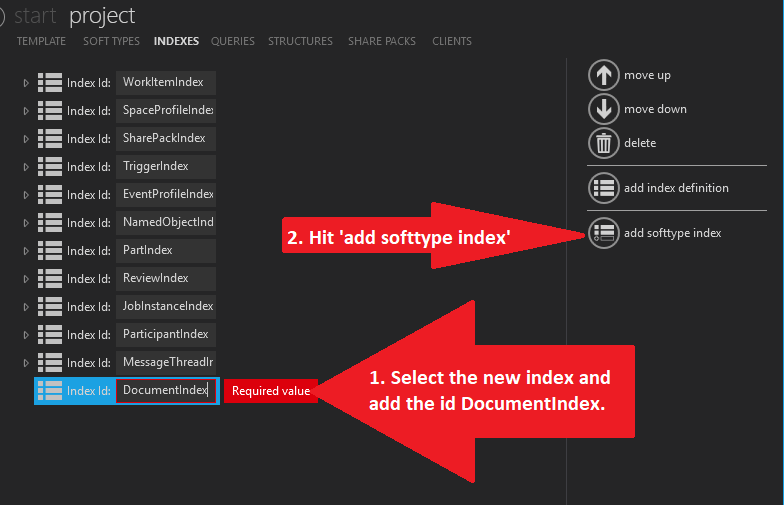The image size is (784, 505).
Task: Edit the TriggerIndex id field
Action: tap(166, 166)
